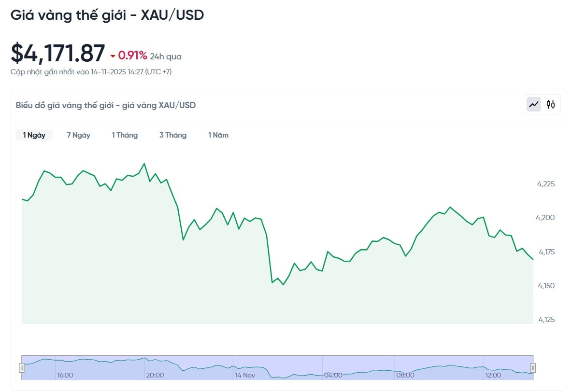572x392 pixels.
Task: Click inside the mini-map navigator strip
Action: (x=275, y=367)
